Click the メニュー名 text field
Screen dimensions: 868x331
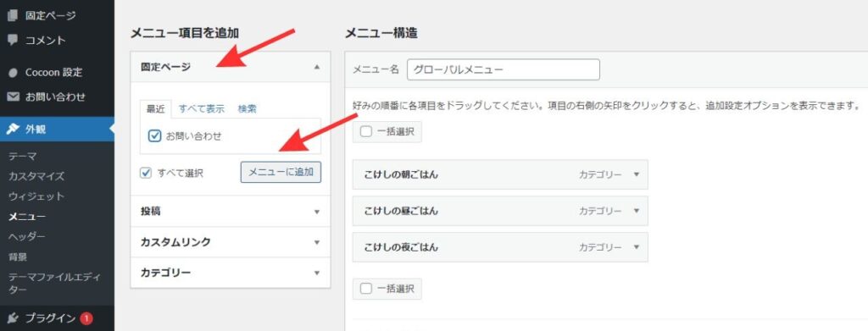[x=504, y=70]
